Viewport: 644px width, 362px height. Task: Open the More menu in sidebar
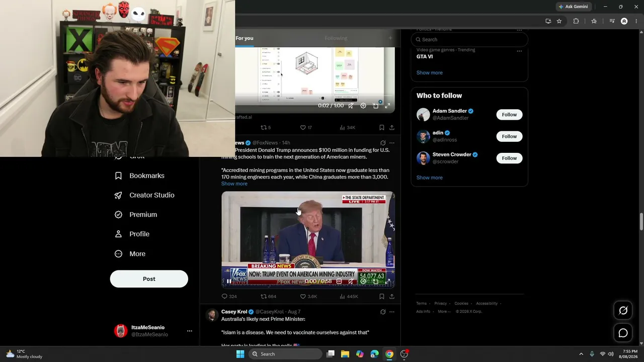(x=130, y=254)
